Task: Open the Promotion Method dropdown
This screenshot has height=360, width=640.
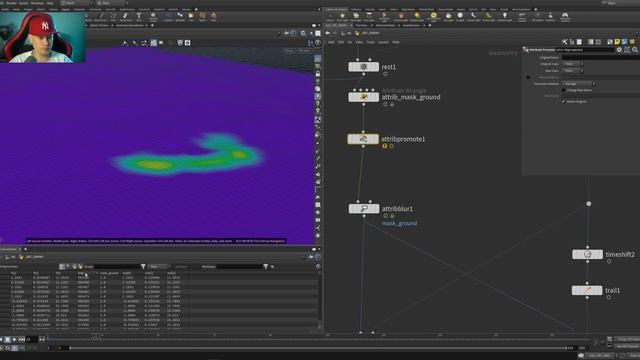Action: click(579, 84)
